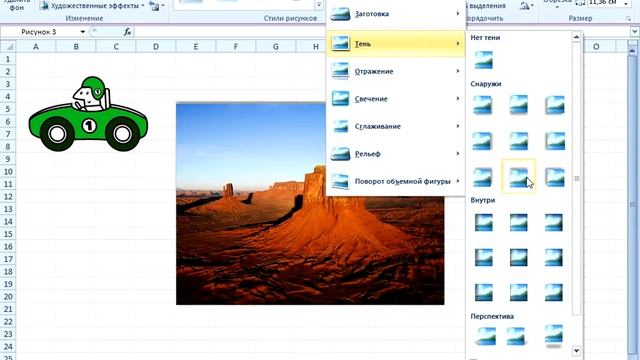
Task: Select column D header
Action: 156,47
